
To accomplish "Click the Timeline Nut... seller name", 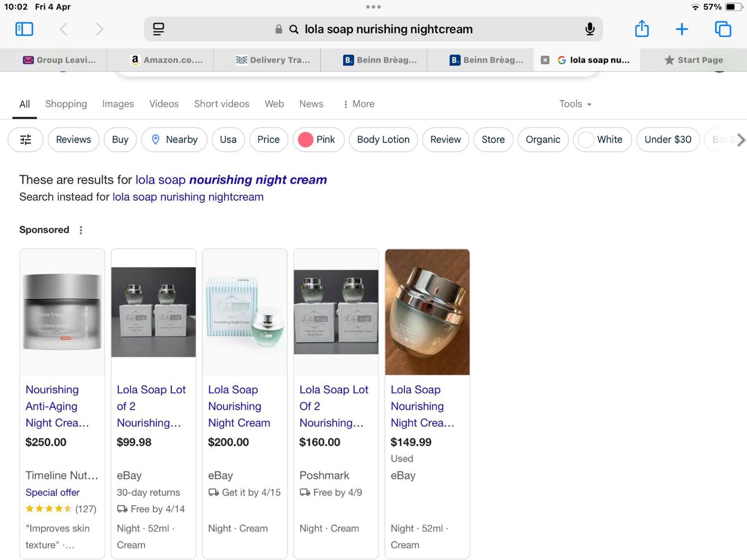I will (x=62, y=475).
